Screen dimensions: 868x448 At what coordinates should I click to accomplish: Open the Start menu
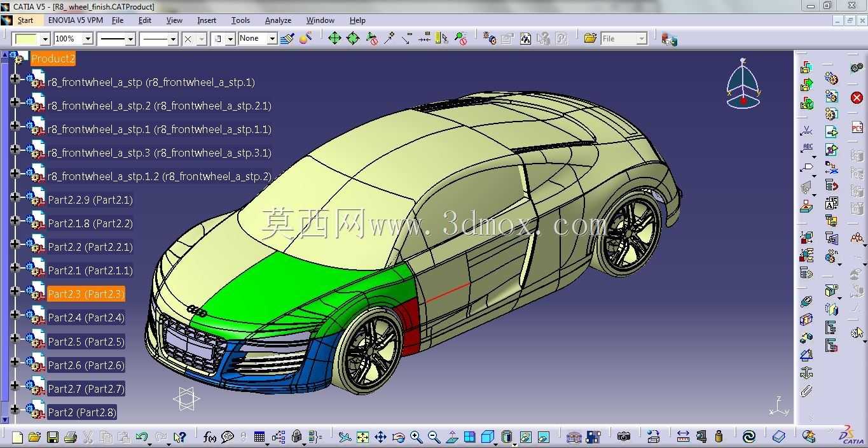pyautogui.click(x=25, y=20)
